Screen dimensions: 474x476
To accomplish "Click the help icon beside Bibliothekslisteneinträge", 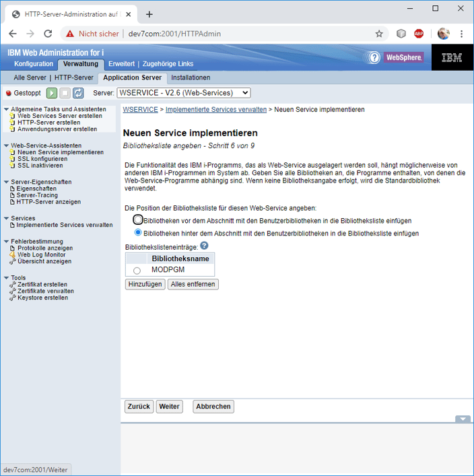I will pyautogui.click(x=205, y=246).
